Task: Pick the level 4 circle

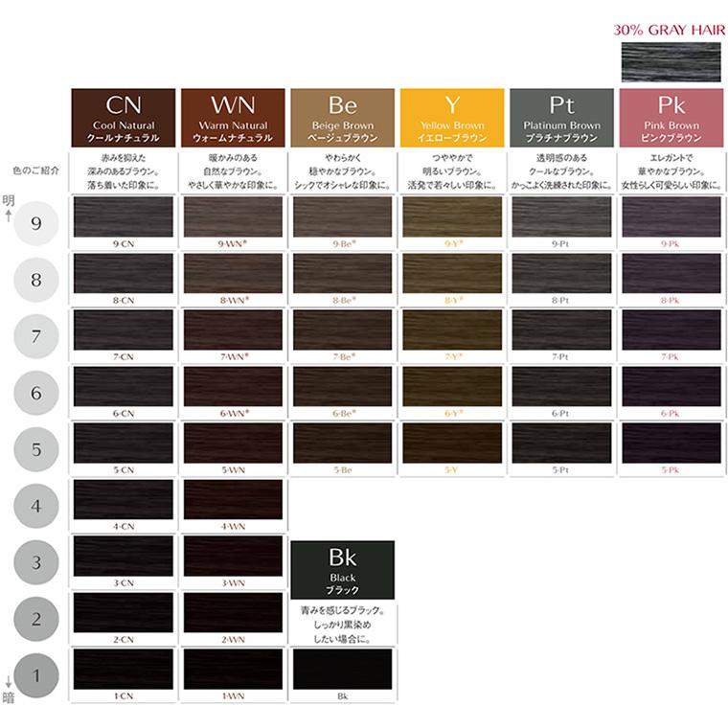Action: click(x=36, y=504)
